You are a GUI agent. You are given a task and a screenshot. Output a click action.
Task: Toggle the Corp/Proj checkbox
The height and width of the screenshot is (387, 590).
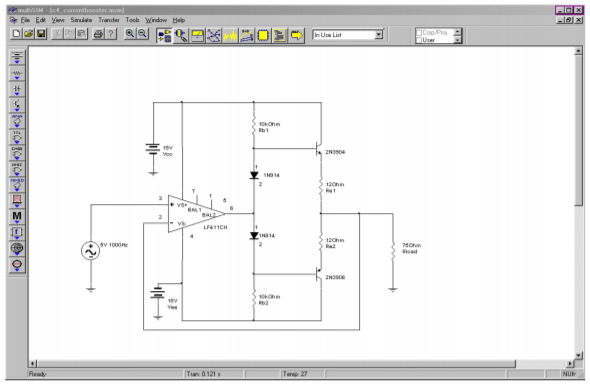[x=419, y=33]
